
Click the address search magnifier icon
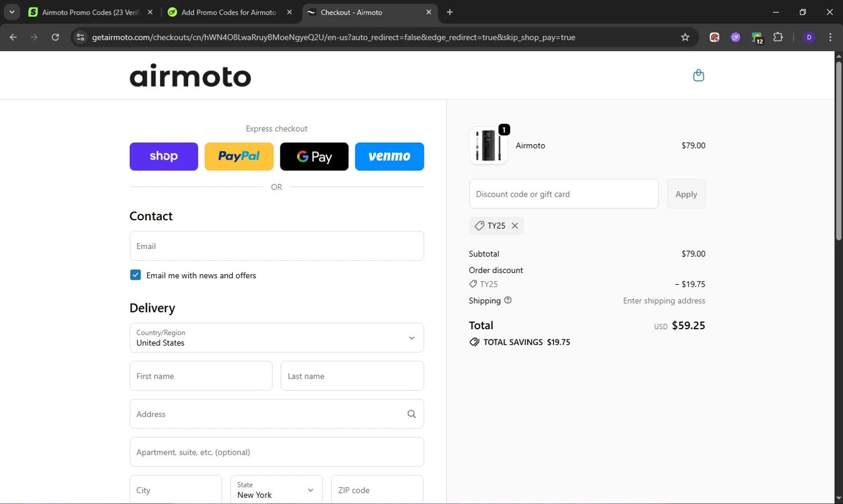[411, 414]
